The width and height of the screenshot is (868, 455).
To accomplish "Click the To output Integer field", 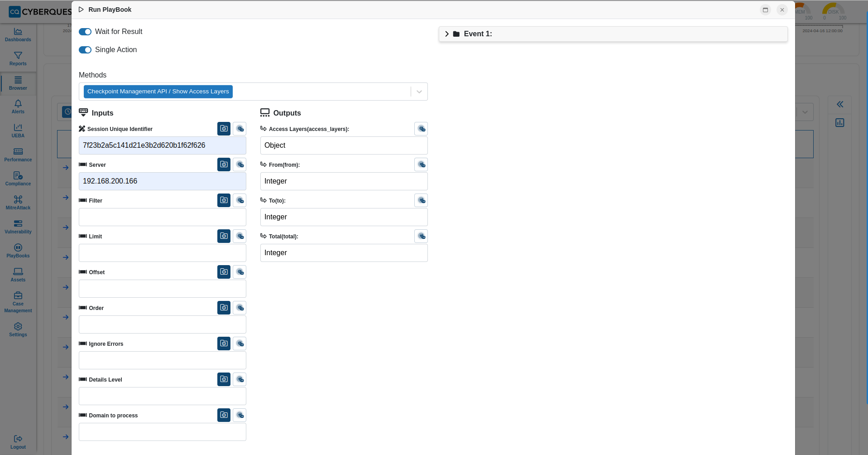I will point(344,217).
